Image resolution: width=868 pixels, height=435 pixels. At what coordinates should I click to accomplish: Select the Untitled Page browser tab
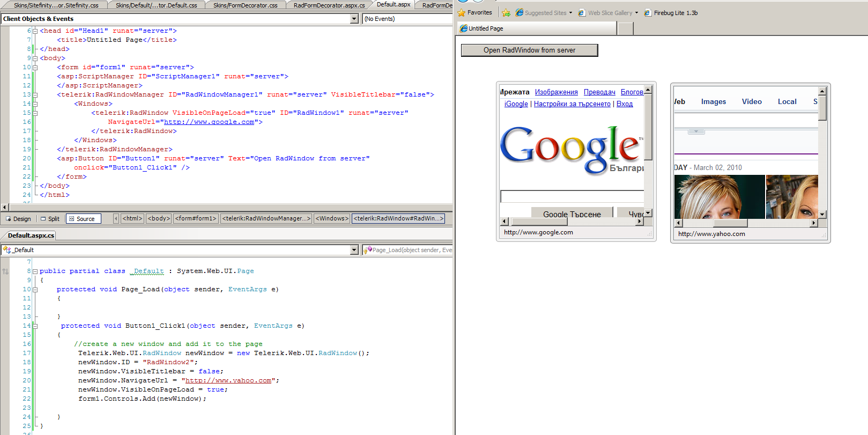(x=536, y=28)
